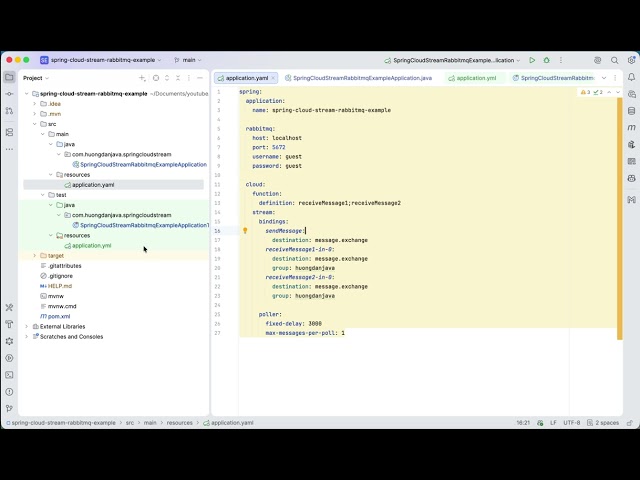The height and width of the screenshot is (480, 640).
Task: Click resources in breadcrumb bar
Action: 180,423
